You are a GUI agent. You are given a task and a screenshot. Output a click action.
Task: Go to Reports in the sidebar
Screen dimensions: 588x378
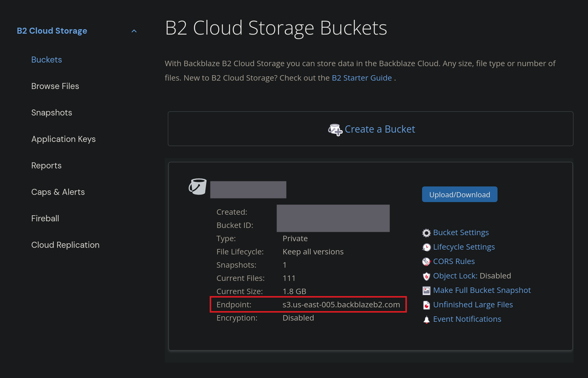(46, 165)
